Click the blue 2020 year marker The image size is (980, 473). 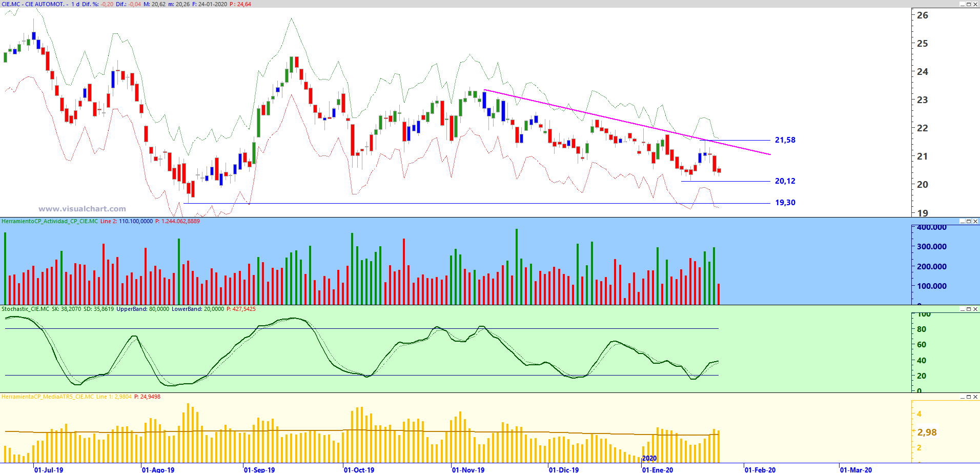pyautogui.click(x=649, y=458)
